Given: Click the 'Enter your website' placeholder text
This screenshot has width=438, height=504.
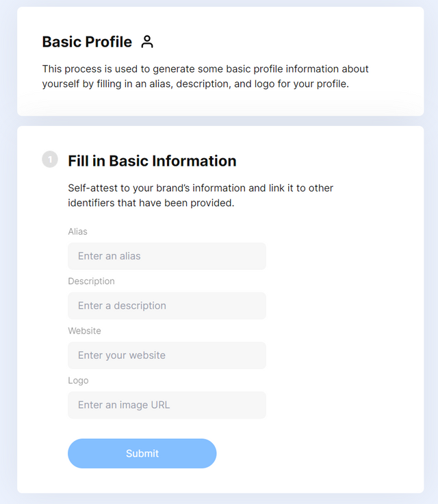Looking at the screenshot, I should pos(122,355).
